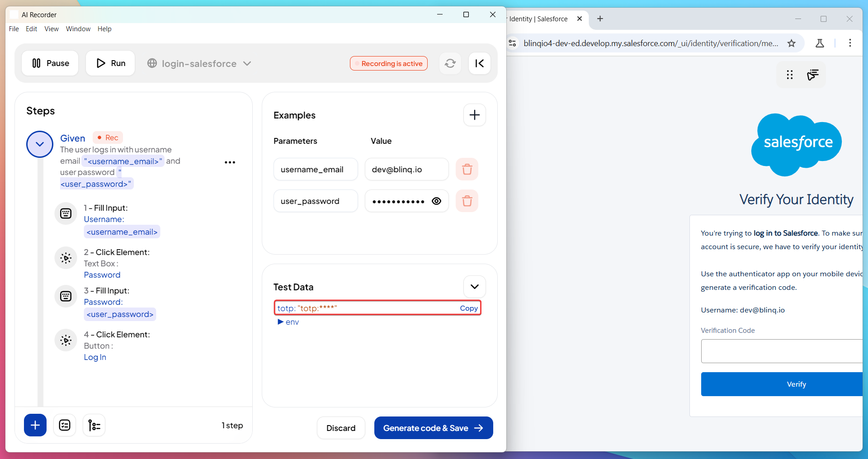The height and width of the screenshot is (459, 868).
Task: Click the blue add step button
Action: tap(35, 425)
